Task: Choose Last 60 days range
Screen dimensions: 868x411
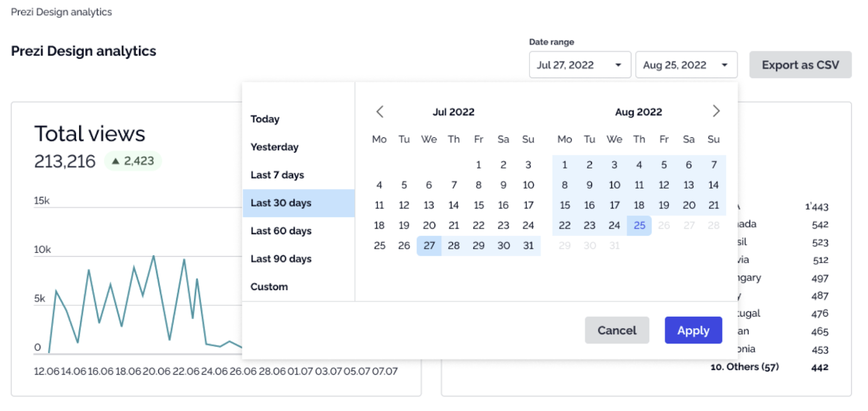Action: [280, 231]
